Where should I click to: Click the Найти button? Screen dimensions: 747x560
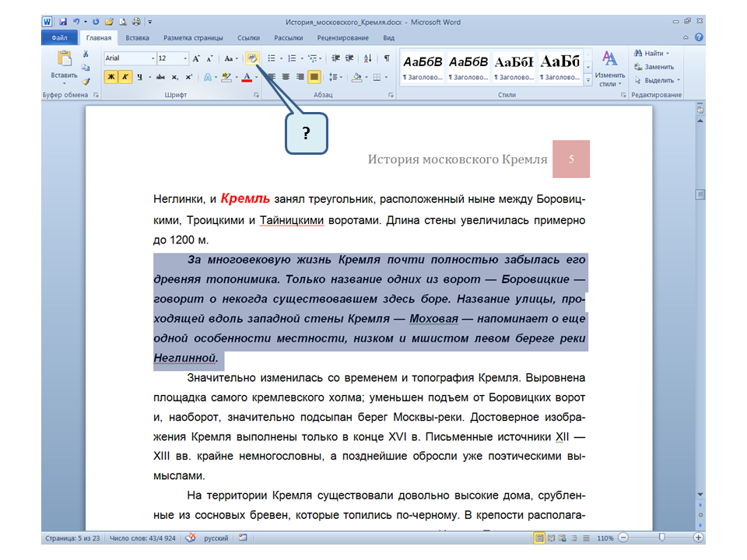tap(652, 54)
